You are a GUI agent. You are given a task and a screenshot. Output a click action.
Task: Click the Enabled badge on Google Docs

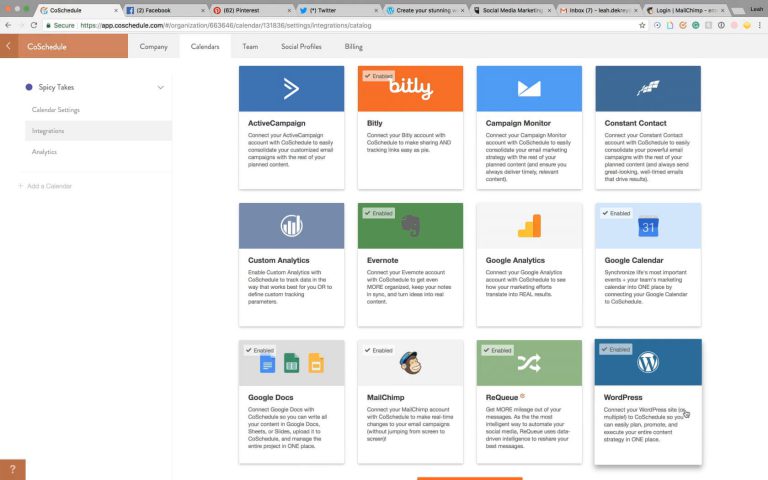(x=260, y=350)
